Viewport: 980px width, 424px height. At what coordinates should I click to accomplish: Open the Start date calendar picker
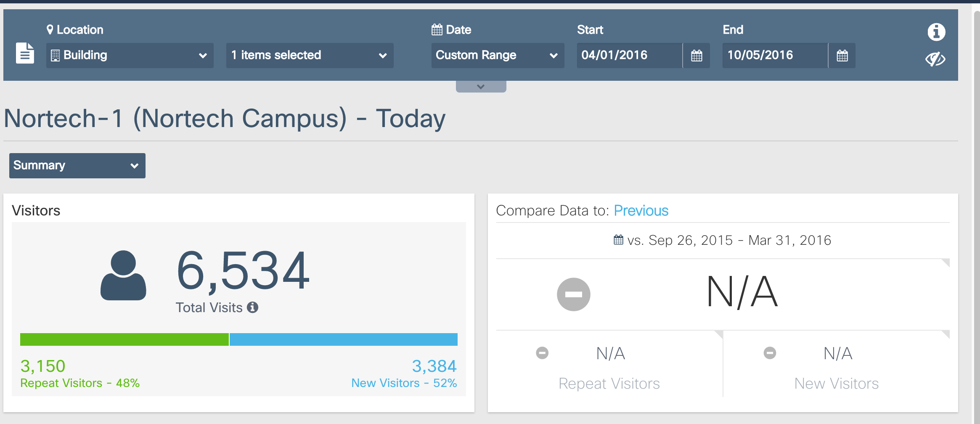tap(697, 56)
